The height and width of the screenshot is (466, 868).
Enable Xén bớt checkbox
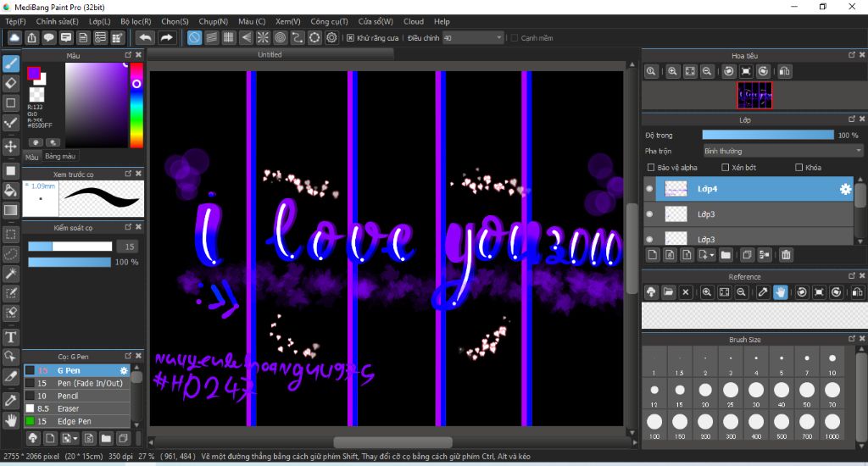tap(726, 167)
